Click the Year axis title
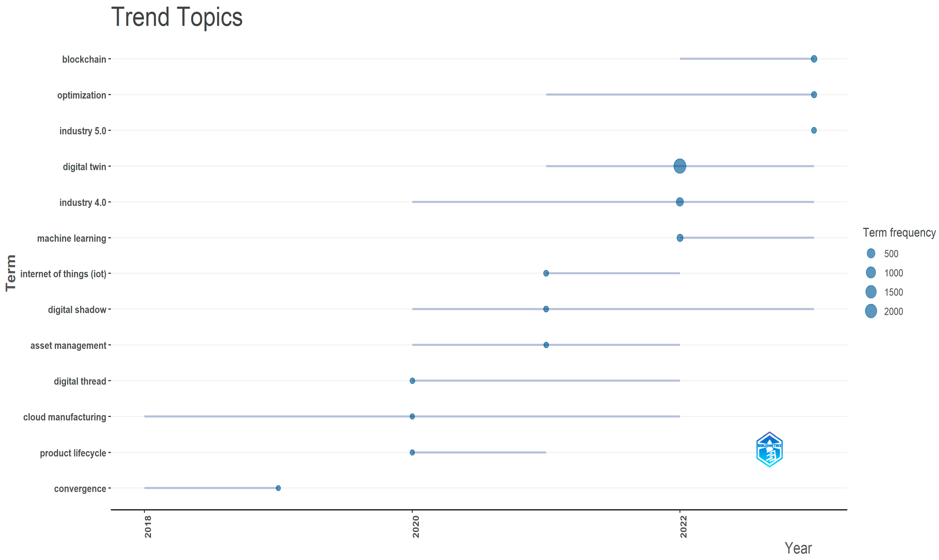The image size is (939, 560). click(798, 548)
